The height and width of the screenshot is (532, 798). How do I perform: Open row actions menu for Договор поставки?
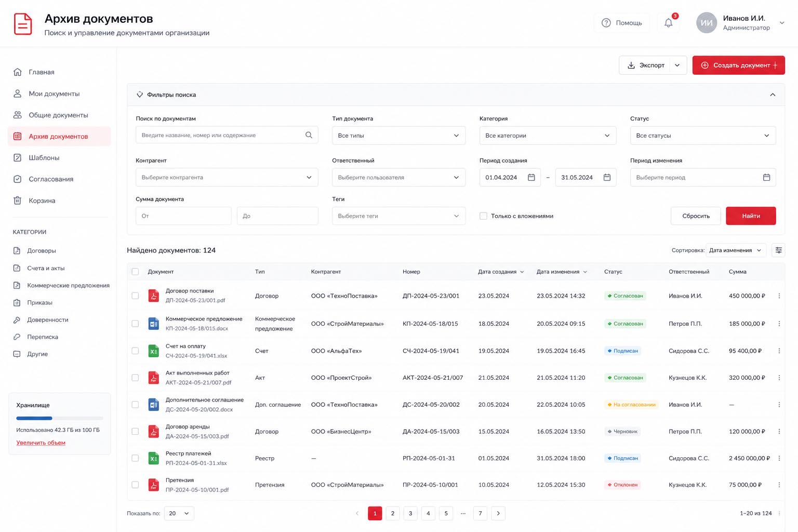[x=779, y=296]
